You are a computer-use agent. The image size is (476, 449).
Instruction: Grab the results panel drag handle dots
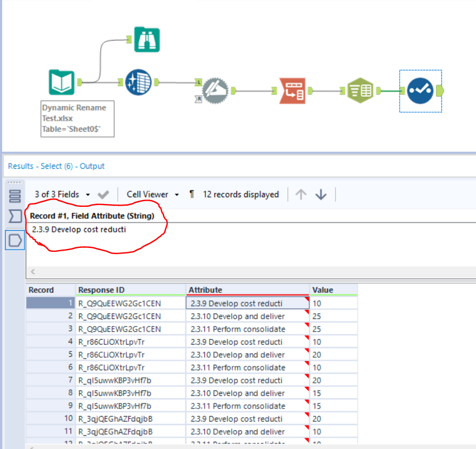click(x=15, y=182)
